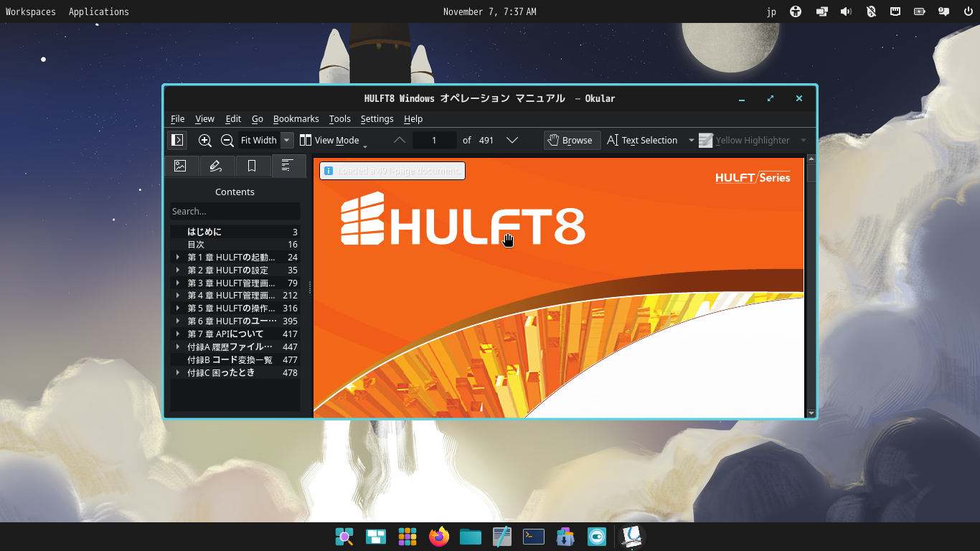Open the workspaces dock icon
The height and width of the screenshot is (551, 980).
pos(376,537)
